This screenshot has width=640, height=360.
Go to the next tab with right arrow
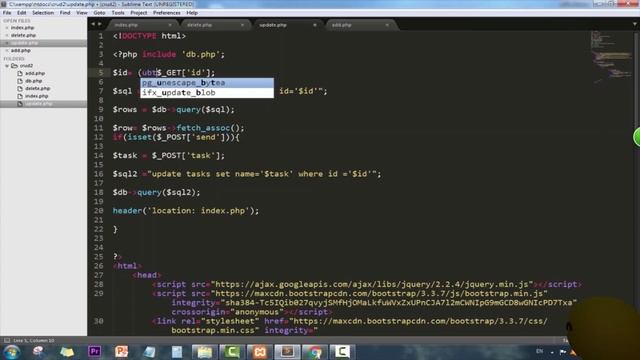[100, 24]
